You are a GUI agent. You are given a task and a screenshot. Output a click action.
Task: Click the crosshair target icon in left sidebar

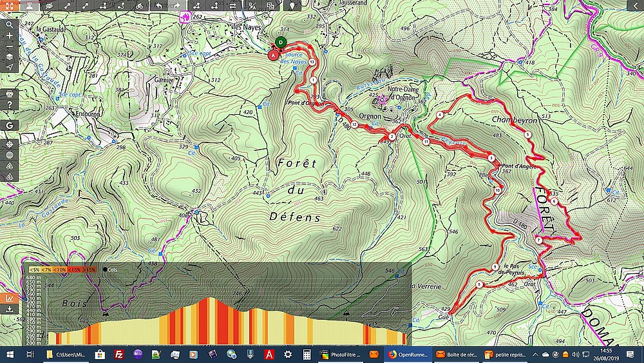[x=9, y=144]
